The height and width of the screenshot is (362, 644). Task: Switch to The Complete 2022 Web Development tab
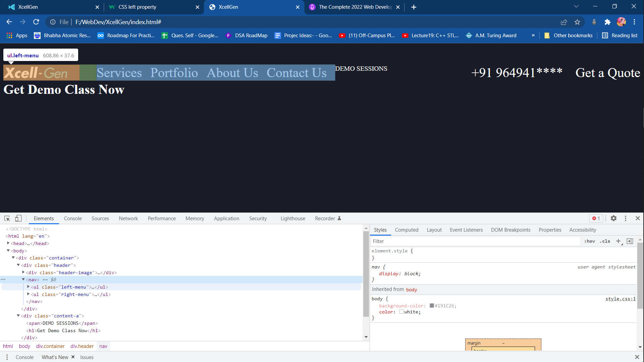pos(354,7)
